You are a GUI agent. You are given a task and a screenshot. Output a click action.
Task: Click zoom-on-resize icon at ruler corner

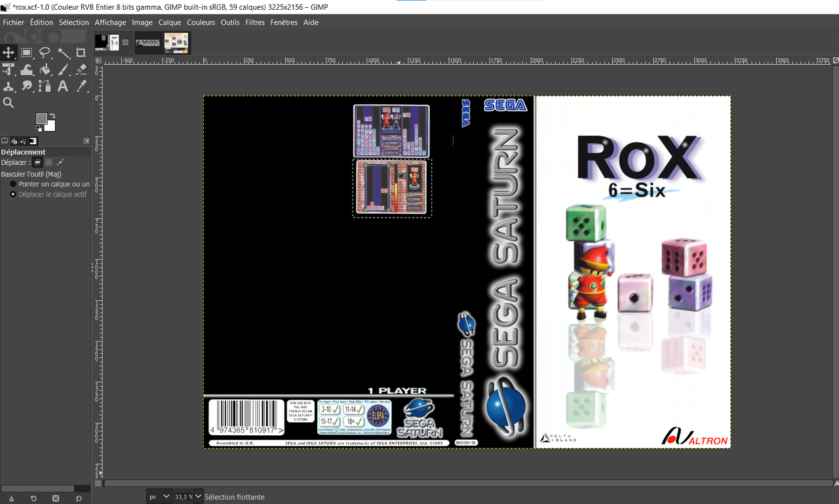point(835,60)
